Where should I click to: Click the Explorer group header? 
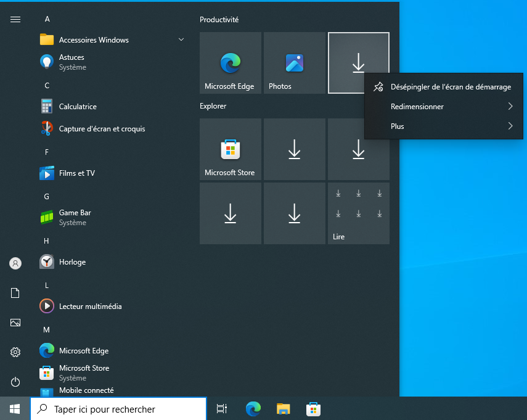(x=213, y=106)
